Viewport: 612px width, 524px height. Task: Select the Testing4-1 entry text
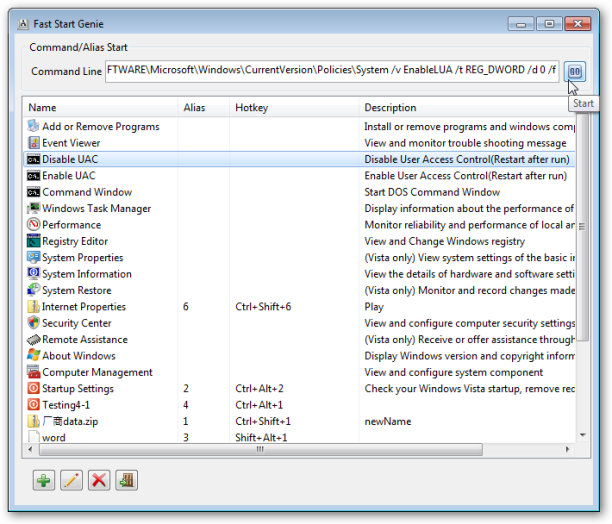[x=66, y=405]
